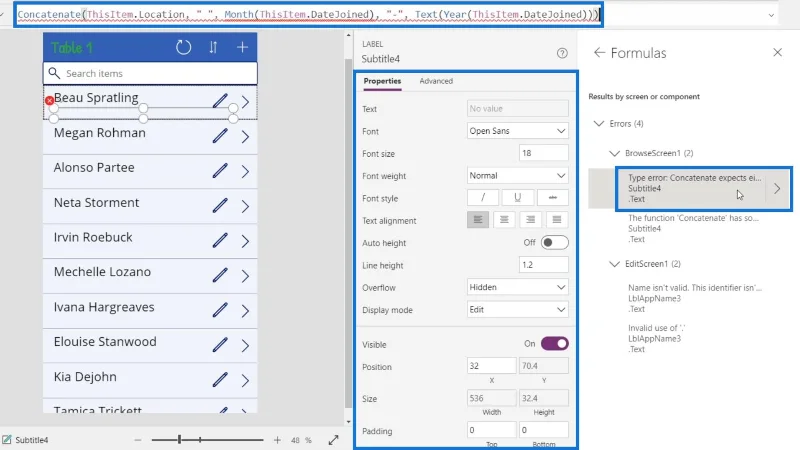This screenshot has height=450, width=800.
Task: Click the formula bar text
Action: [308, 14]
